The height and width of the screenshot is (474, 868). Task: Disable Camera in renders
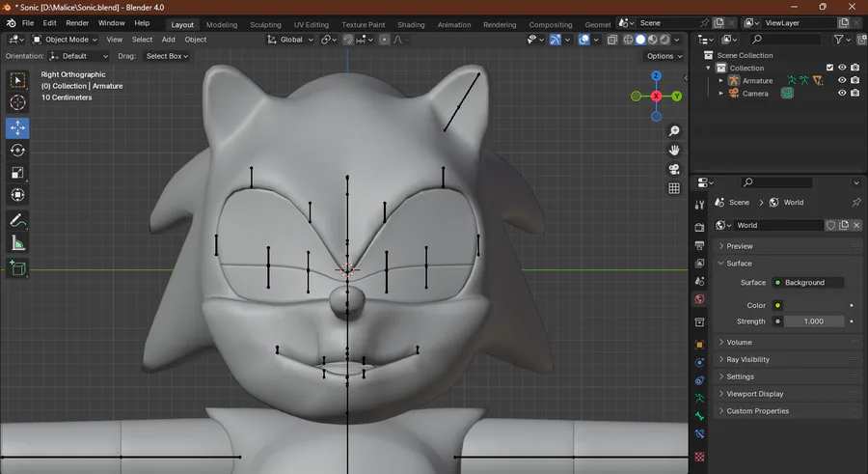855,93
